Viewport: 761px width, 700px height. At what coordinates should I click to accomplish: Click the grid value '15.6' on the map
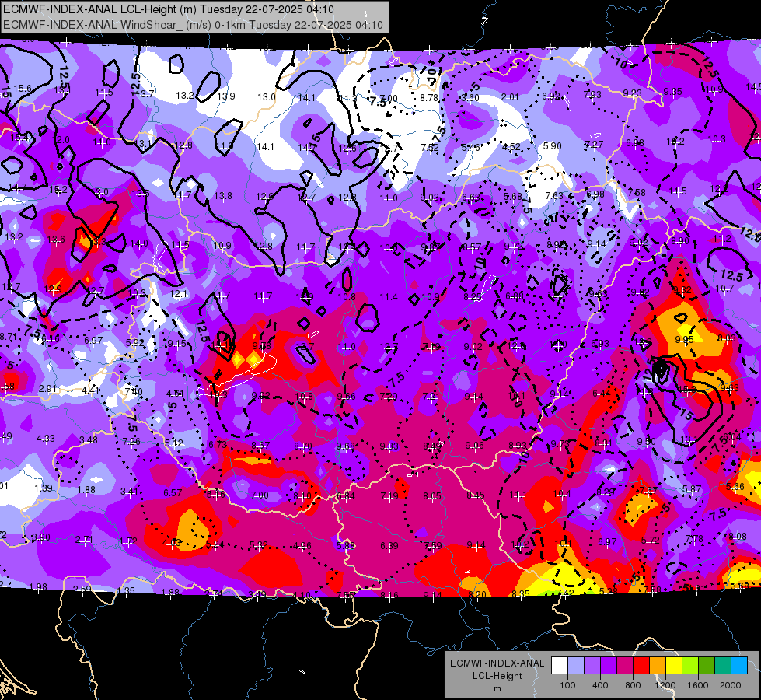tap(23, 89)
